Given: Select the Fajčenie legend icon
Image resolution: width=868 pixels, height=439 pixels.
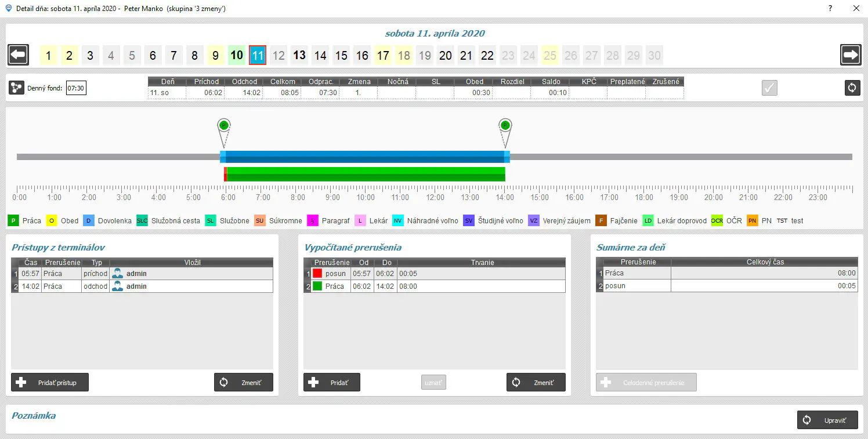Looking at the screenshot, I should (x=601, y=220).
